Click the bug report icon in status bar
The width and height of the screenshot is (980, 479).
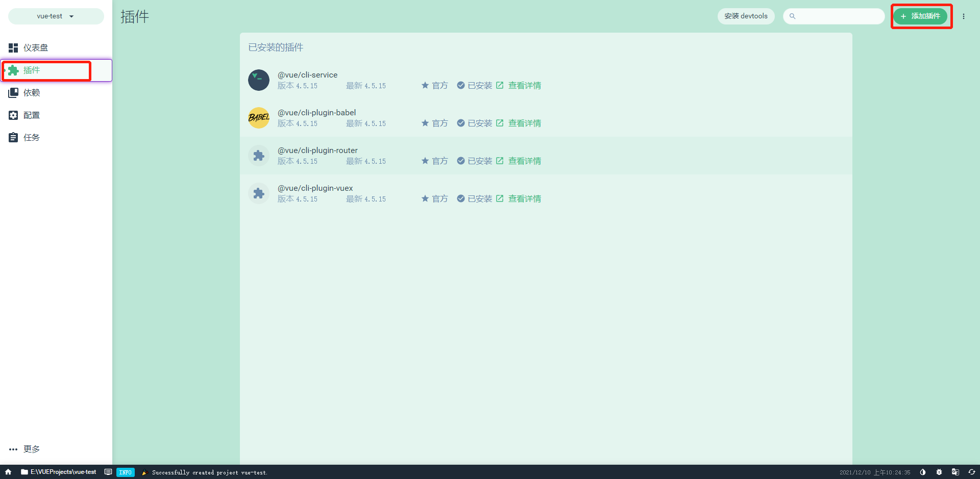[939, 472]
